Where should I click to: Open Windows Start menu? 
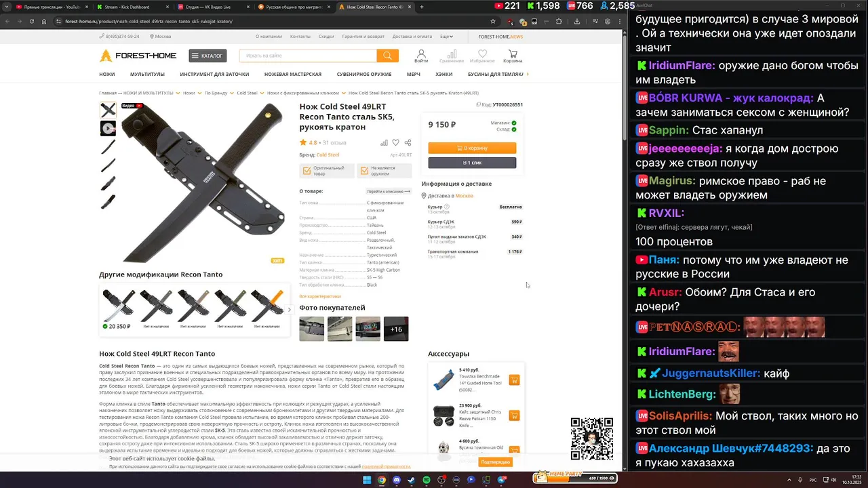point(367,480)
